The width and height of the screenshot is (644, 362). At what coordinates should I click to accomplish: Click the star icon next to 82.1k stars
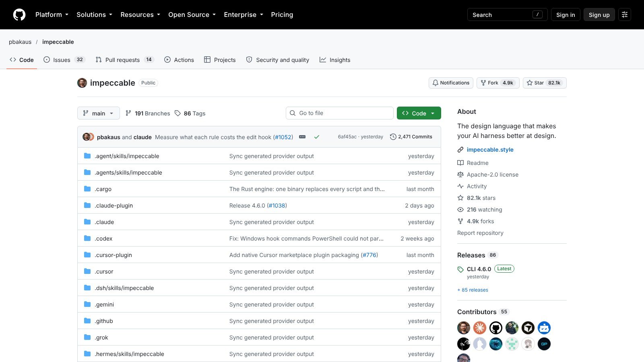coord(460,198)
